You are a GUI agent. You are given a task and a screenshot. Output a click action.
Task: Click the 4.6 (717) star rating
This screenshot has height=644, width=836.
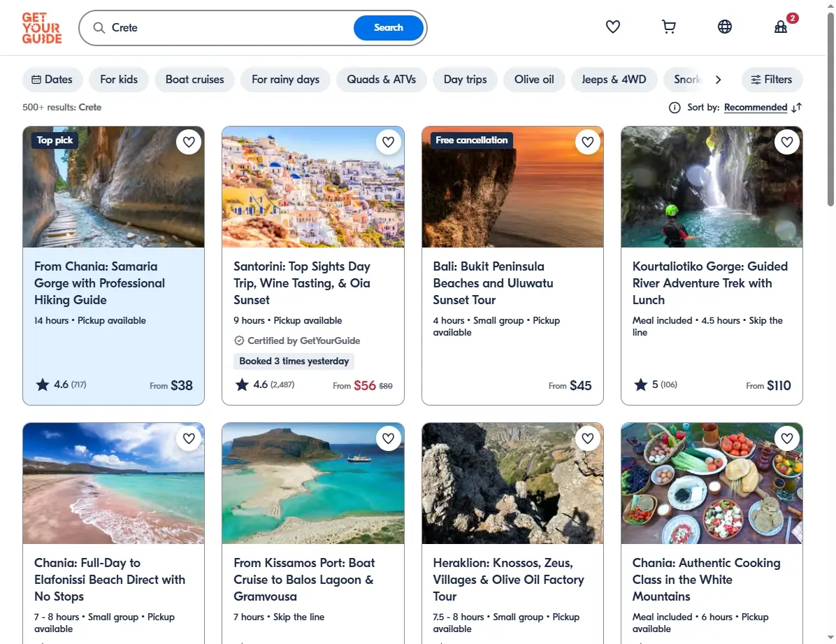(61, 385)
